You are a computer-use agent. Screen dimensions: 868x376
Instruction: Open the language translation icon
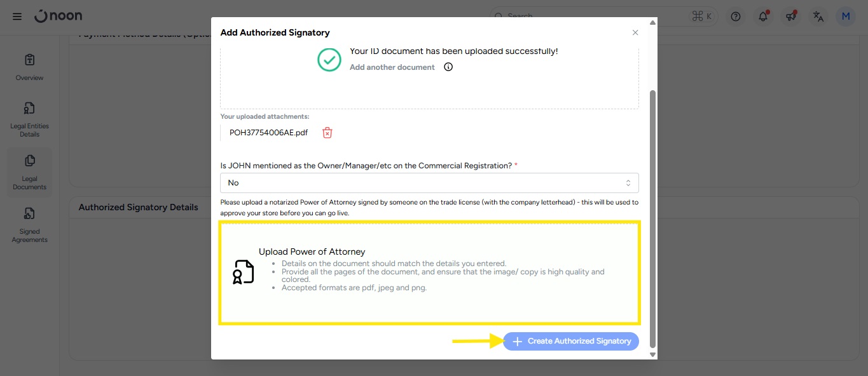point(818,17)
